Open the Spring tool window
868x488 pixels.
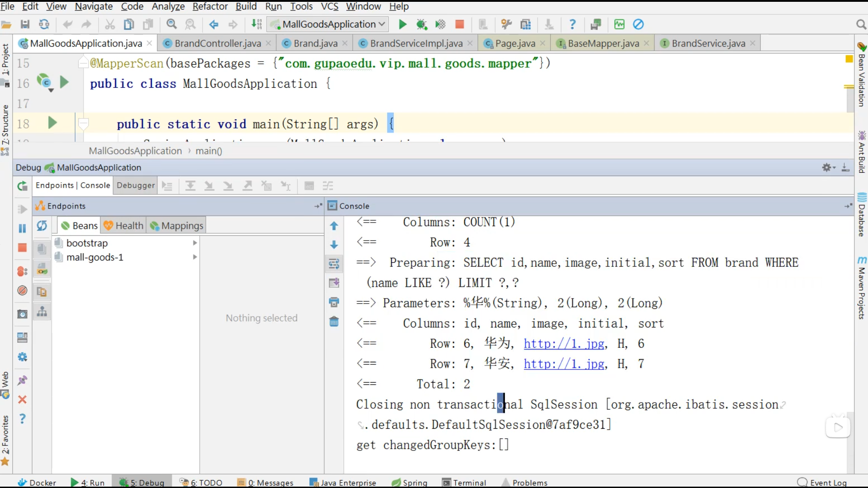click(x=410, y=483)
